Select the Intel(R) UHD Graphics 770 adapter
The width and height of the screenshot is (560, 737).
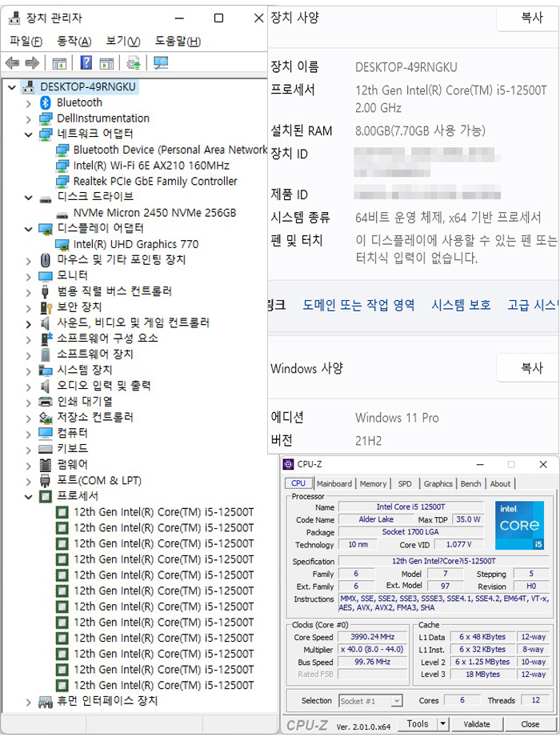136,244
